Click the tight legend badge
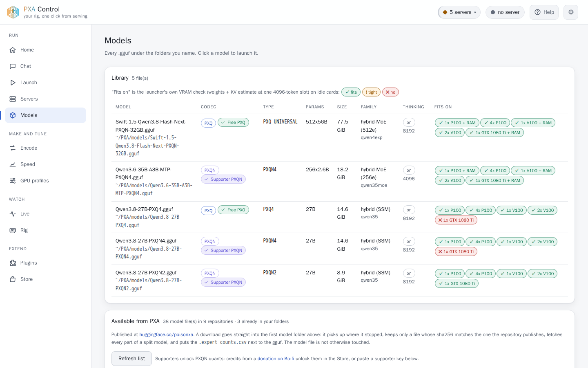The width and height of the screenshot is (588, 368). coord(371,92)
